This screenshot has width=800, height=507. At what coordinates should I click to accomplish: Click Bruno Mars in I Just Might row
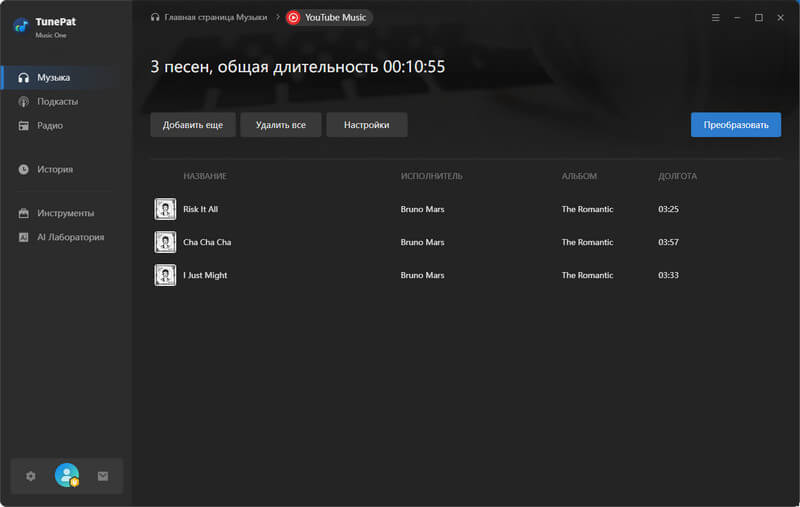click(x=422, y=275)
